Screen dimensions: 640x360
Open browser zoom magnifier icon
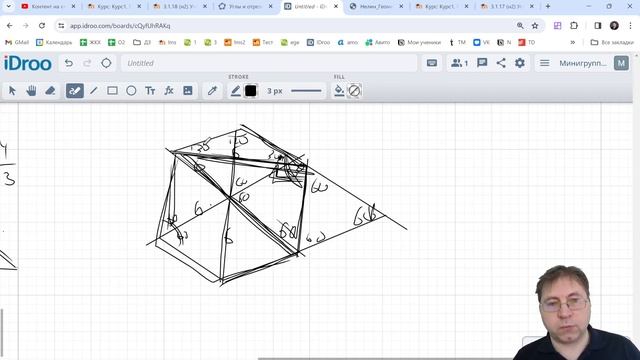click(x=520, y=26)
